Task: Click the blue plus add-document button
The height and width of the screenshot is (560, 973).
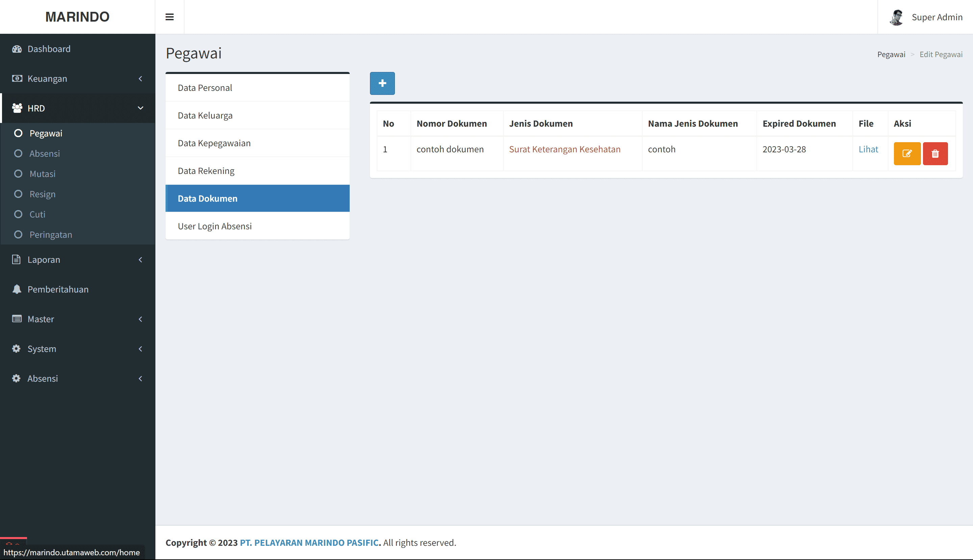Action: (x=382, y=83)
